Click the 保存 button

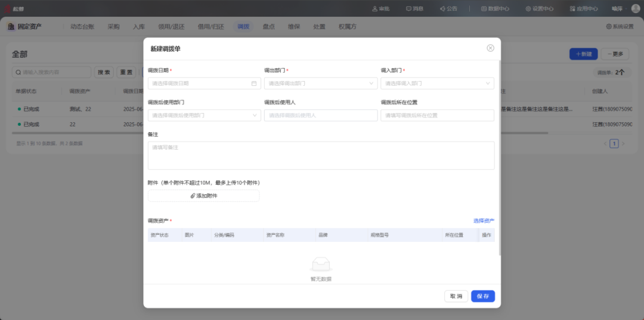tap(482, 296)
